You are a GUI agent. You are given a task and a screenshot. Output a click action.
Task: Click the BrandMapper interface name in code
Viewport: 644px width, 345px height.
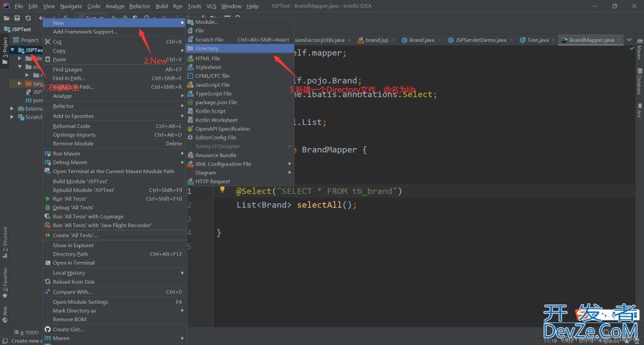click(329, 149)
